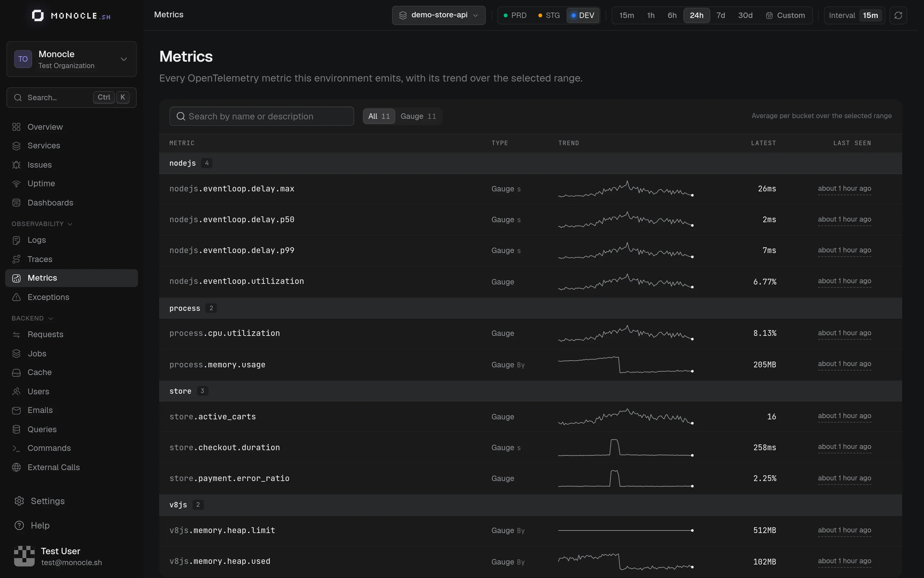Collapse the Observability sidebar section
Image resolution: width=924 pixels, height=578 pixels.
(42, 224)
